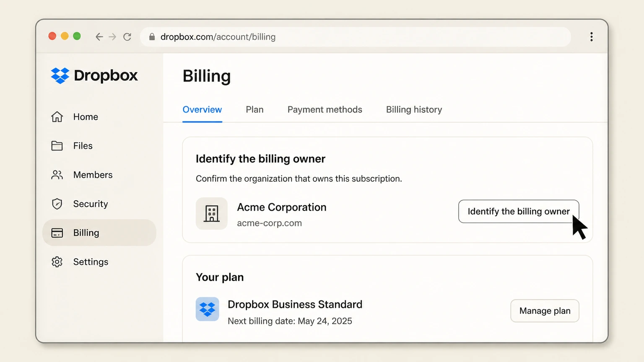Switch to the Payment methods tab
Image resolution: width=644 pixels, height=362 pixels.
(x=325, y=110)
